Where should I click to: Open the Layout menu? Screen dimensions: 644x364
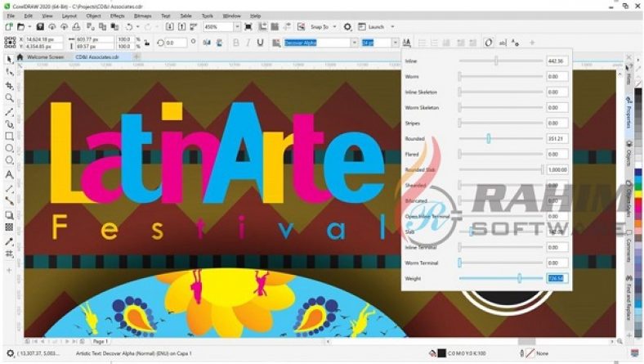(x=69, y=16)
